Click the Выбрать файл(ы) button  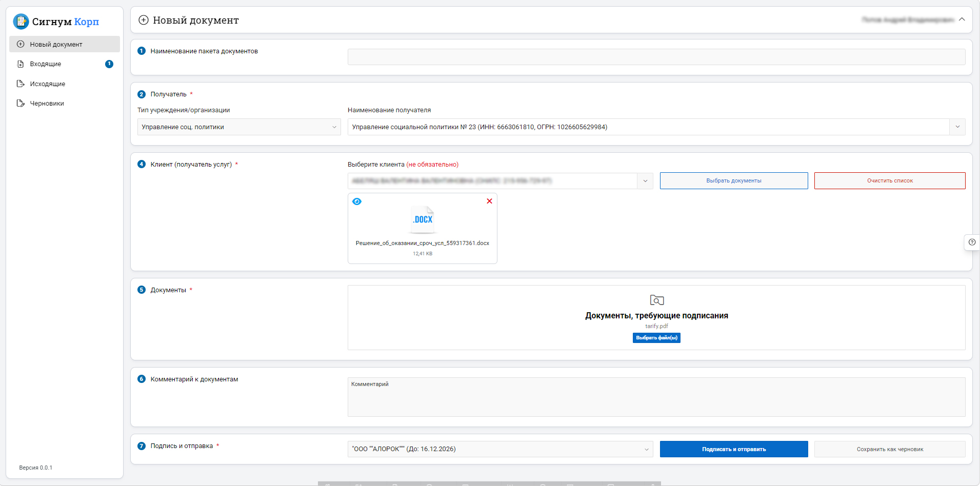(x=656, y=338)
